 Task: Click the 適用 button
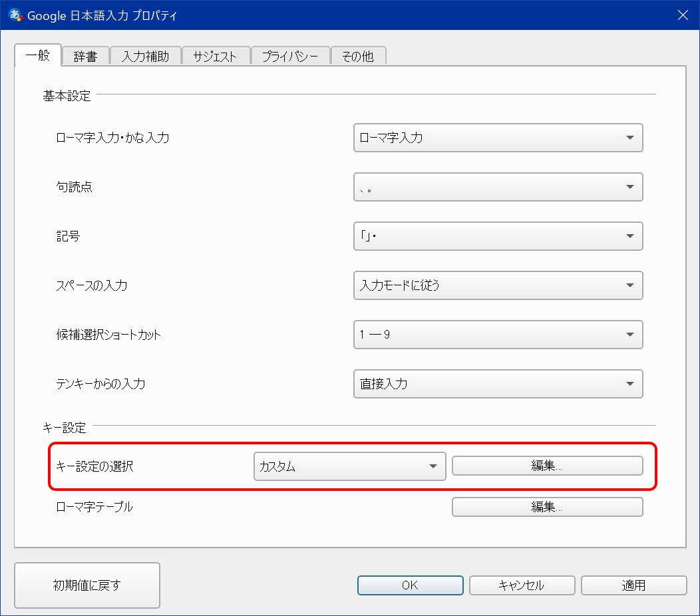click(634, 585)
